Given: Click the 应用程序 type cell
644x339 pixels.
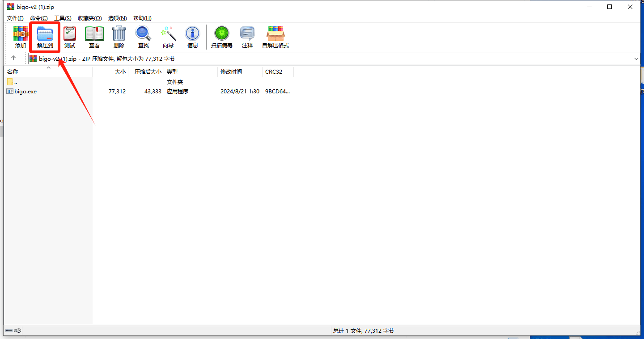Looking at the screenshot, I should (178, 91).
